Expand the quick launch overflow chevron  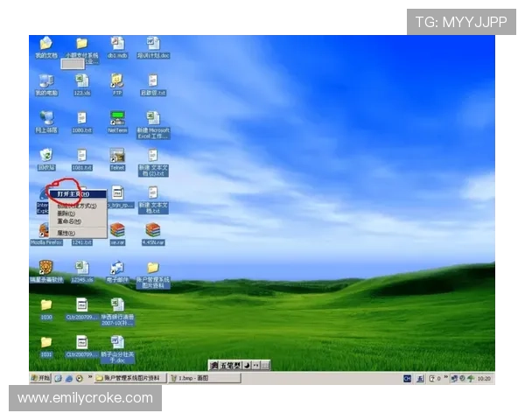(x=89, y=378)
